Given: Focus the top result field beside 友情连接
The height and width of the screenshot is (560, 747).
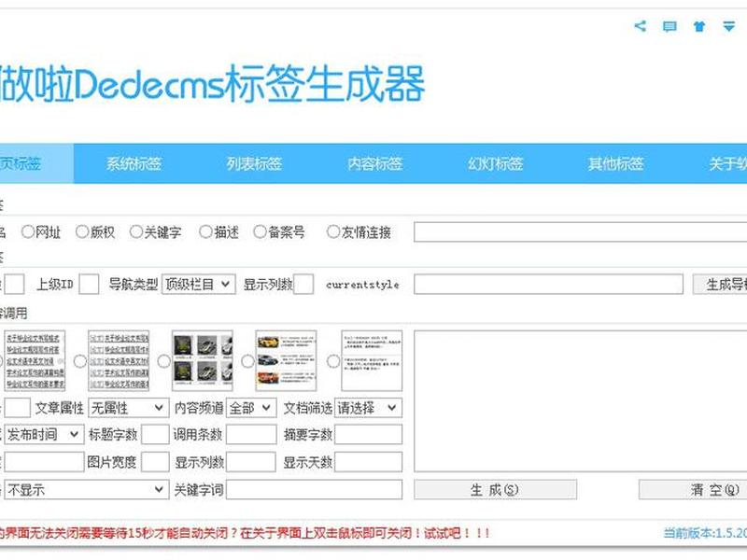Looking at the screenshot, I should (x=581, y=231).
